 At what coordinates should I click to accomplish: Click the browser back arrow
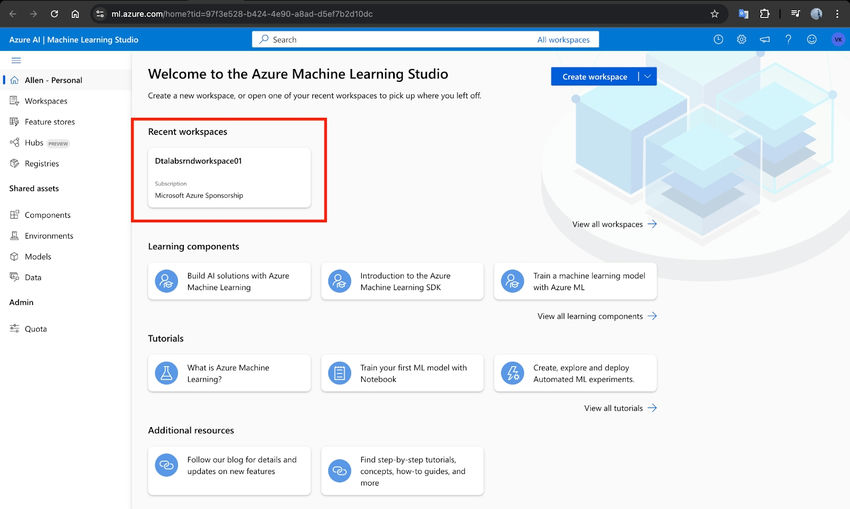pyautogui.click(x=12, y=14)
